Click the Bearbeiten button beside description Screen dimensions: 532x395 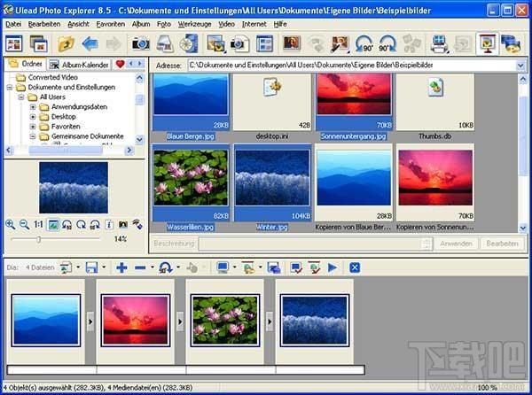pyautogui.click(x=502, y=244)
